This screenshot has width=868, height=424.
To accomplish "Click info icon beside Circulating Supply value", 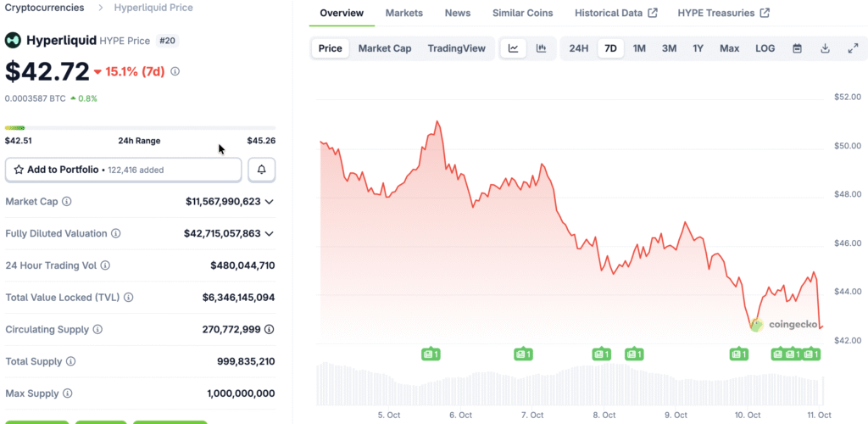I will pyautogui.click(x=270, y=329).
